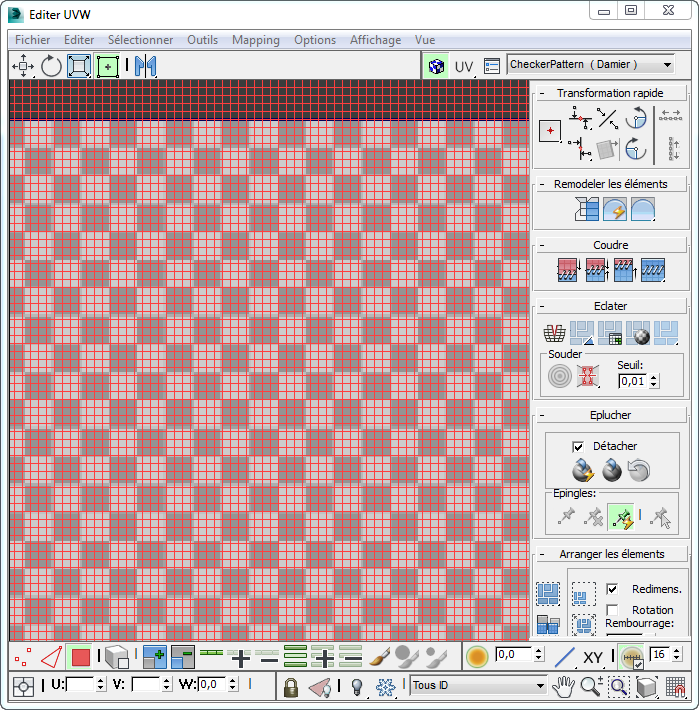The image size is (699, 710).
Task: Select the Pan hand tool
Action: [x=563, y=687]
